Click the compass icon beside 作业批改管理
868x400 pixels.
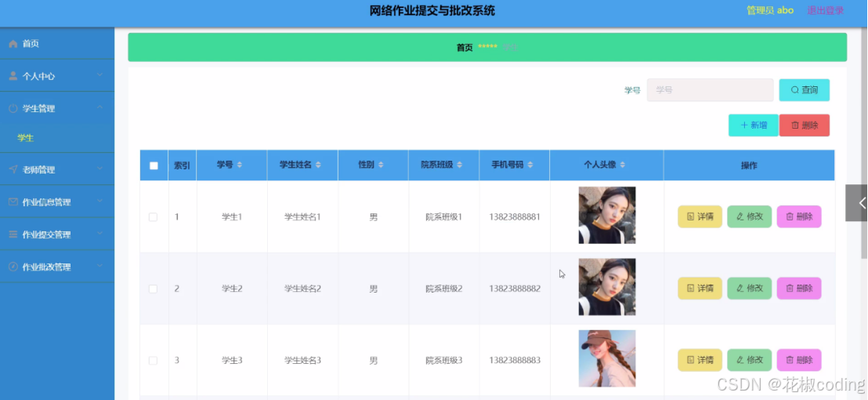tap(13, 267)
